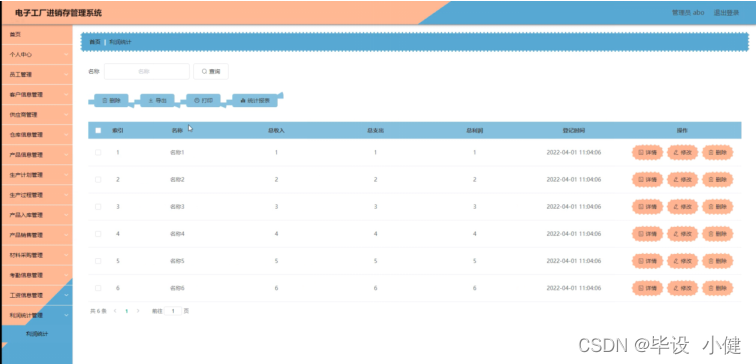Click 详情 for row 名称5

pos(648,261)
